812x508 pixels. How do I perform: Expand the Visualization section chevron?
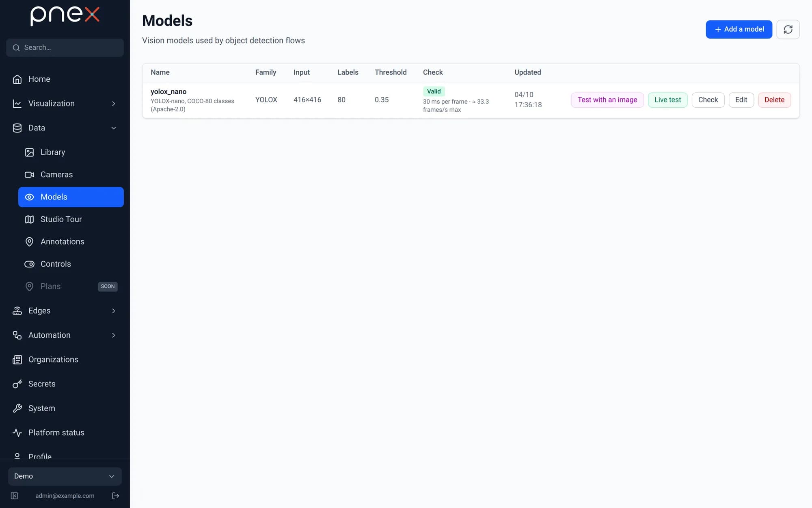point(114,104)
